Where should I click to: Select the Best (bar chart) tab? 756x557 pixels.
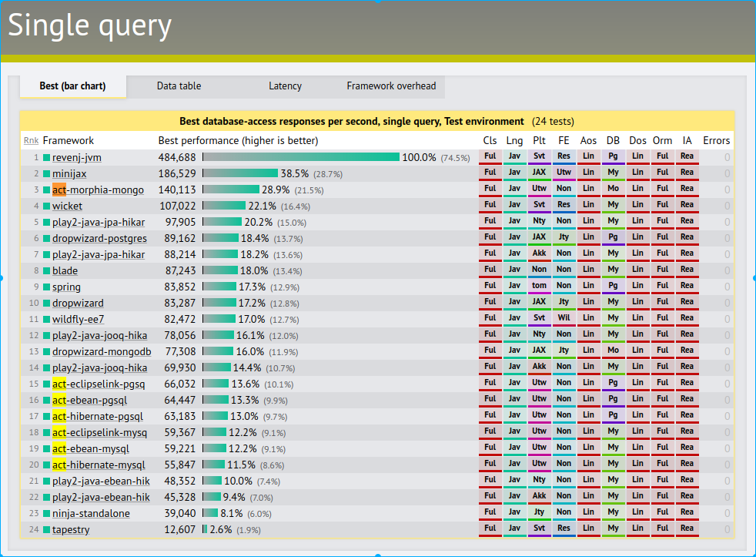[72, 86]
